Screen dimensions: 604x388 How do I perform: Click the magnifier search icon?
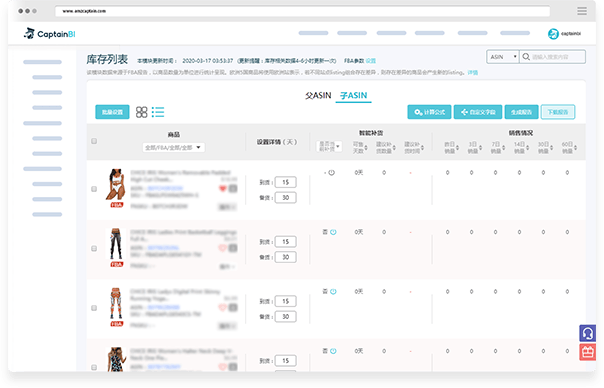tap(526, 57)
